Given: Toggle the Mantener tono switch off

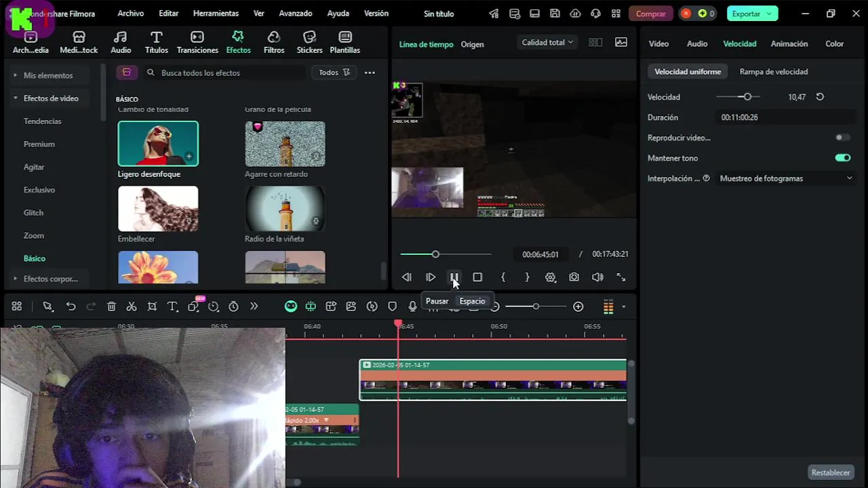Looking at the screenshot, I should pos(843,158).
